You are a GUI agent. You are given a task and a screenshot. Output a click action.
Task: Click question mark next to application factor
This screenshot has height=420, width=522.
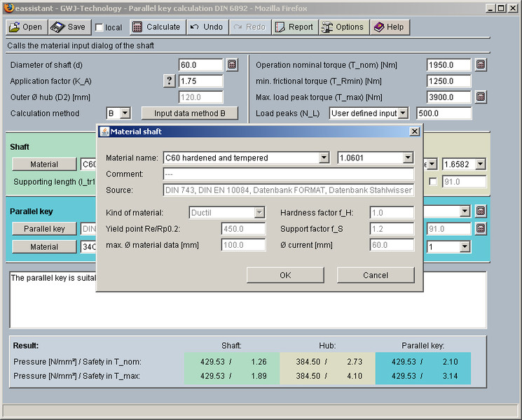click(x=169, y=81)
